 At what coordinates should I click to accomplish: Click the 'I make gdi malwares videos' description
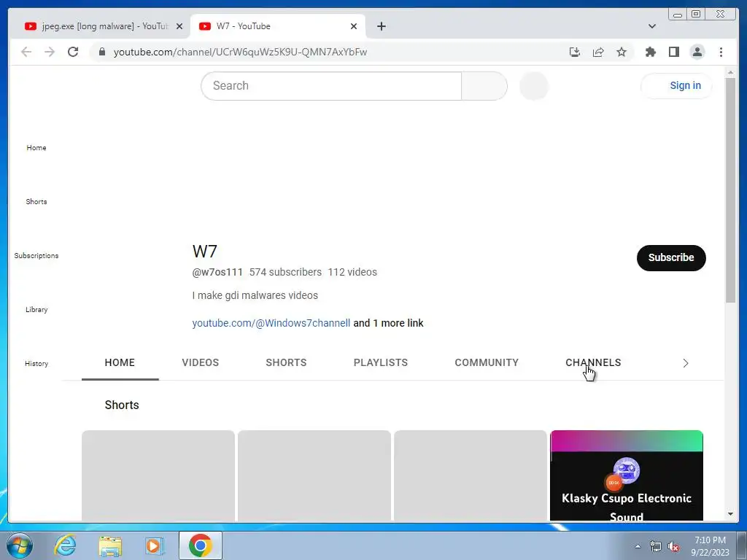(x=255, y=295)
